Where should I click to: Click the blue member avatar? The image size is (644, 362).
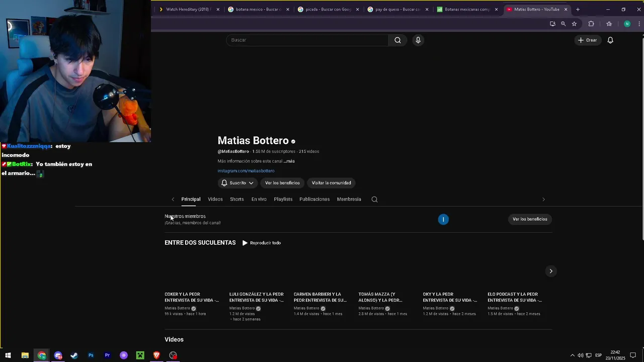tap(443, 219)
